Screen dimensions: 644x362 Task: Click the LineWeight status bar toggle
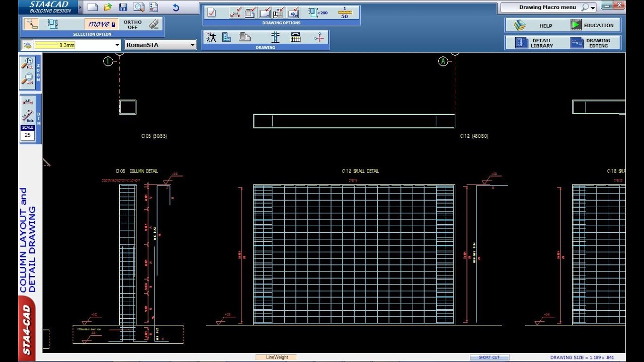tap(276, 357)
